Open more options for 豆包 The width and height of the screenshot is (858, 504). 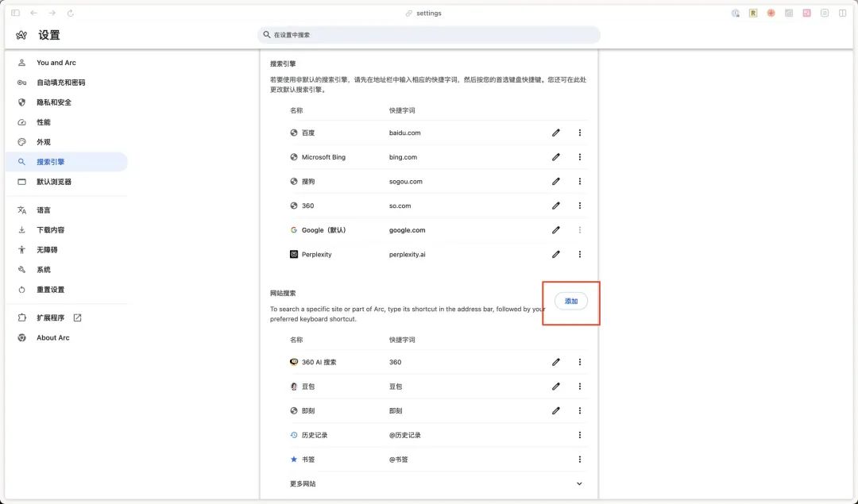(580, 387)
